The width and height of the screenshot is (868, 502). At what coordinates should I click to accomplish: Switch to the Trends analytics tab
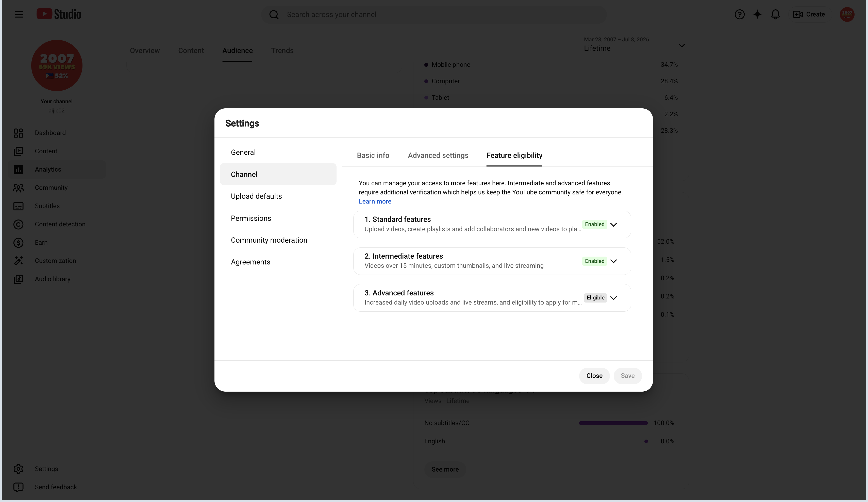(x=282, y=51)
